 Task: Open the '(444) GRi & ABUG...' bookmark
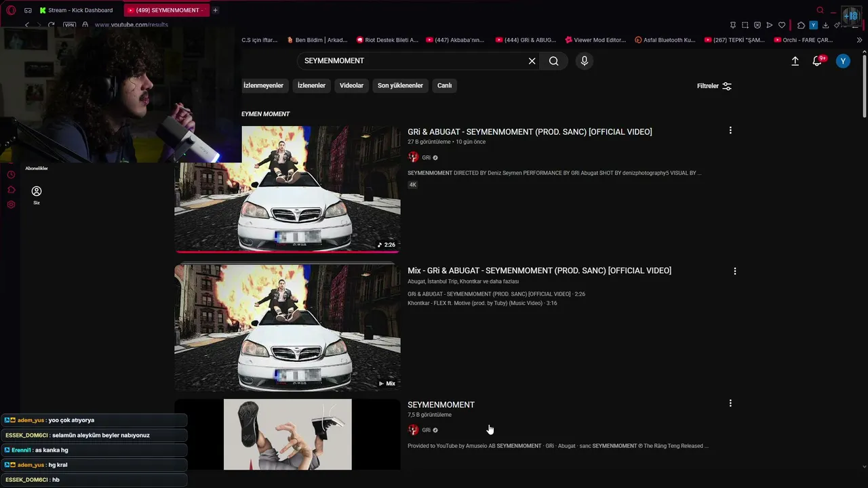[x=526, y=40]
